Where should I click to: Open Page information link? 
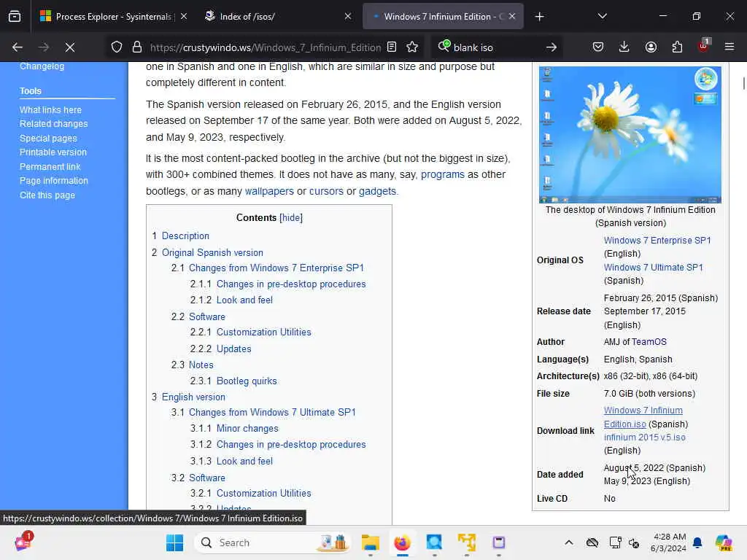pos(54,181)
